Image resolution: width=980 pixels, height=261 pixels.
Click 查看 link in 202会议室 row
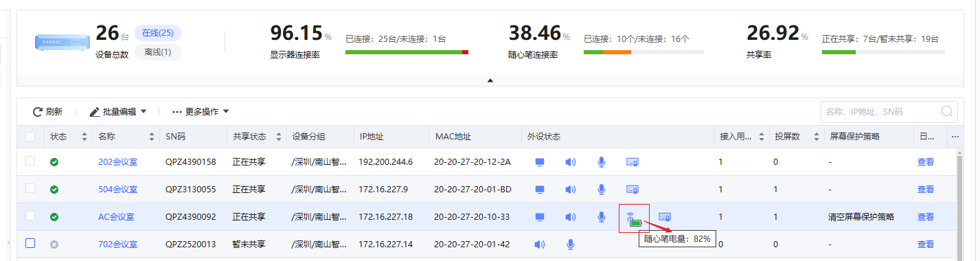click(x=926, y=162)
